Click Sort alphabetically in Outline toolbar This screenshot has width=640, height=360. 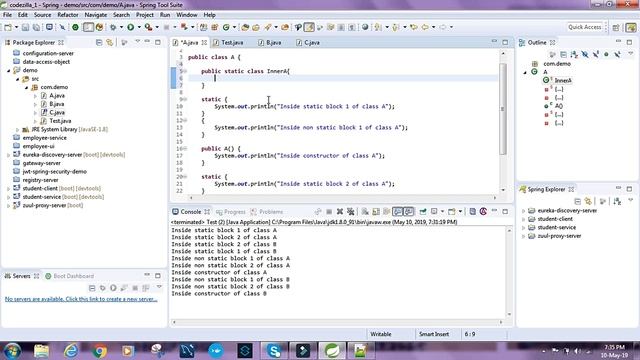tap(574, 54)
